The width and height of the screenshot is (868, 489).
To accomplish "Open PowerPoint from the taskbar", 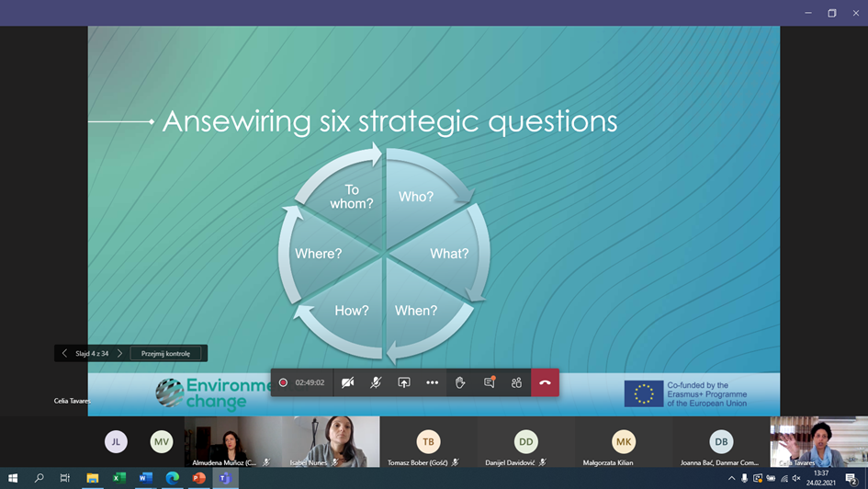I will click(198, 478).
